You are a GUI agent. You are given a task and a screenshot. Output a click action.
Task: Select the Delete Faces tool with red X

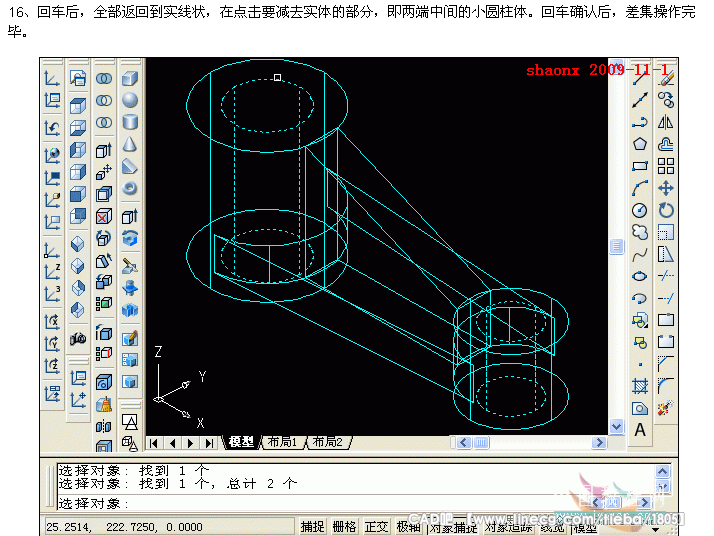(104, 216)
